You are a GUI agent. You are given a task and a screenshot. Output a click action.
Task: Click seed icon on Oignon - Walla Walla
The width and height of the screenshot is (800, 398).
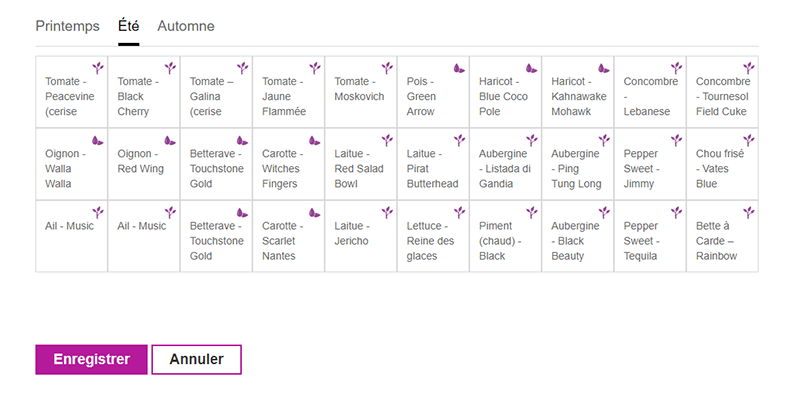(x=97, y=141)
